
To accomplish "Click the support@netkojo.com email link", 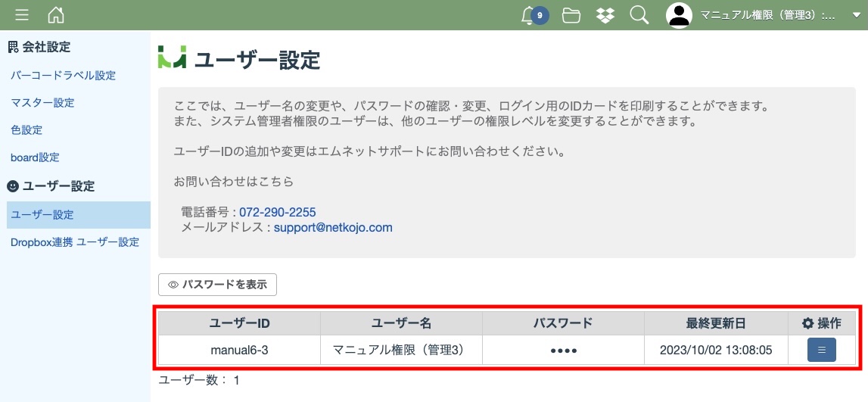I will tap(333, 227).
